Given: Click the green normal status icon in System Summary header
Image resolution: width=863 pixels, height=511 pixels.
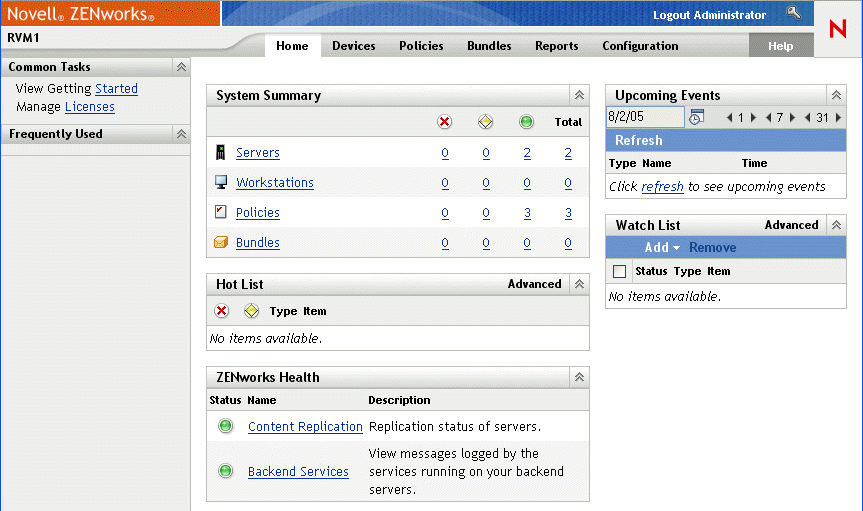Looking at the screenshot, I should pos(527,122).
